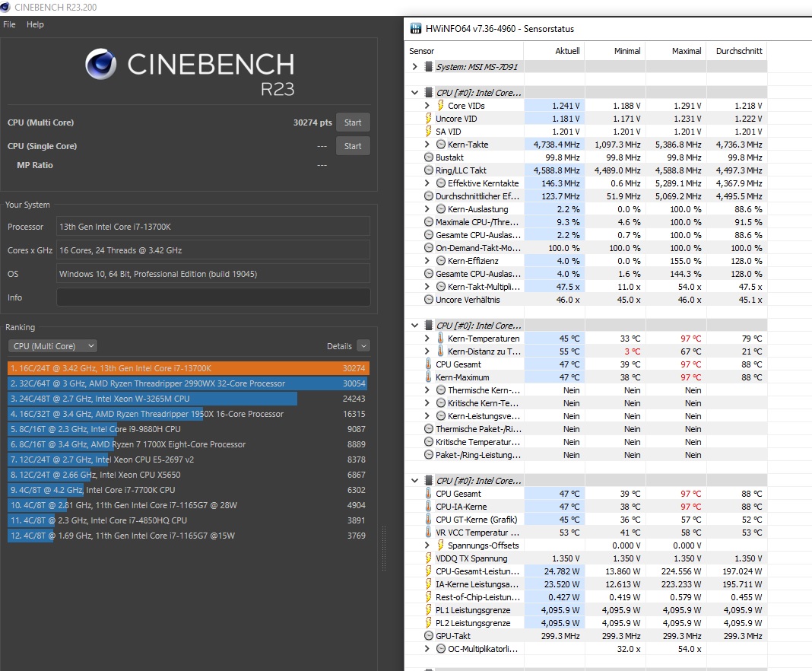Click the CPU-IA-Kerne thermometer icon

(x=429, y=507)
